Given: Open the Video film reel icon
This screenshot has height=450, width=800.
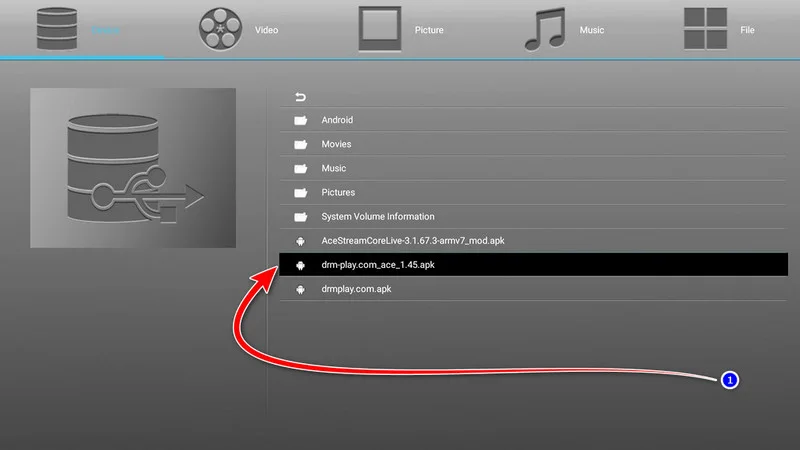Looking at the screenshot, I should coord(220,29).
